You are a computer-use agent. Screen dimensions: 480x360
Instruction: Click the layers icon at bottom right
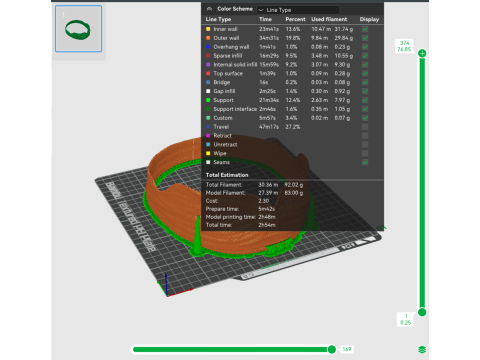[x=422, y=349]
